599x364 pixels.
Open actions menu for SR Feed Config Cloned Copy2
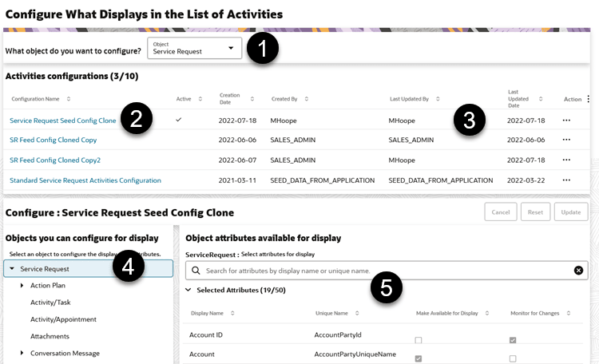[x=567, y=160]
